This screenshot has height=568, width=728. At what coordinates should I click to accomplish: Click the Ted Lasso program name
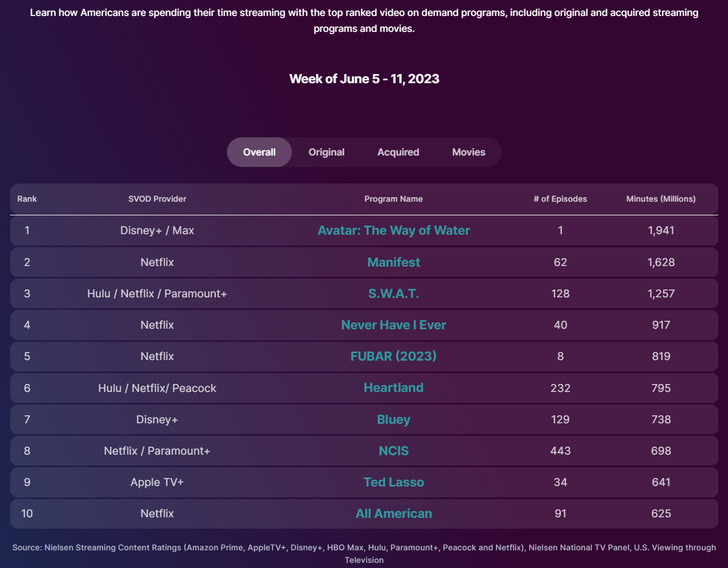[393, 482]
